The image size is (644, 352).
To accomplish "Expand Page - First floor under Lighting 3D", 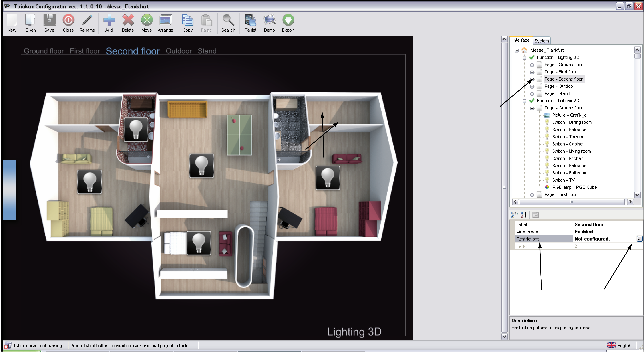I will tap(532, 72).
